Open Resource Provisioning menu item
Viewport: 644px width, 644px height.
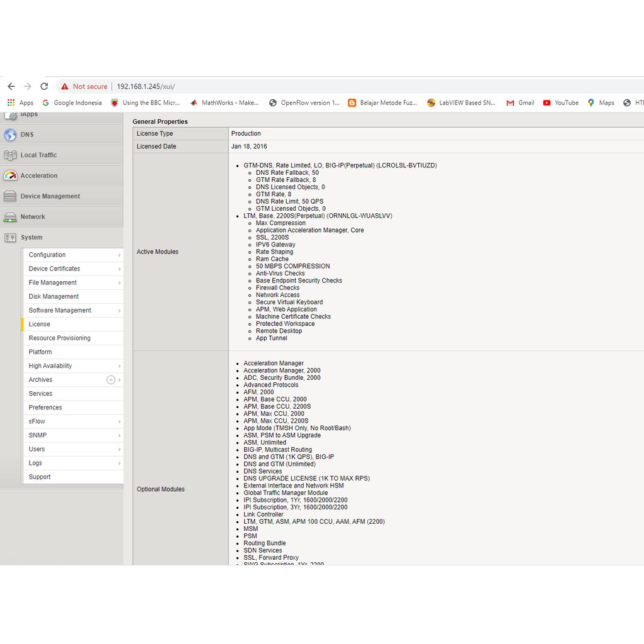[x=60, y=338]
